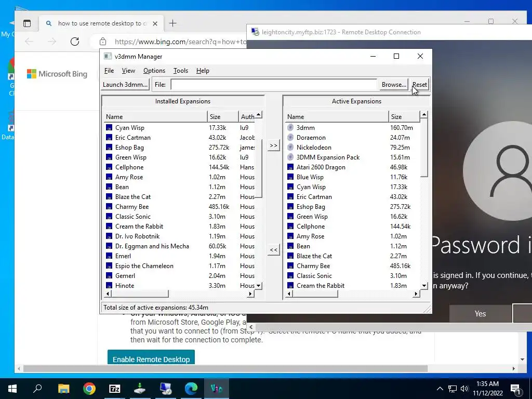The height and width of the screenshot is (399, 532).
Task: Open the Help menu
Action: coord(203,71)
